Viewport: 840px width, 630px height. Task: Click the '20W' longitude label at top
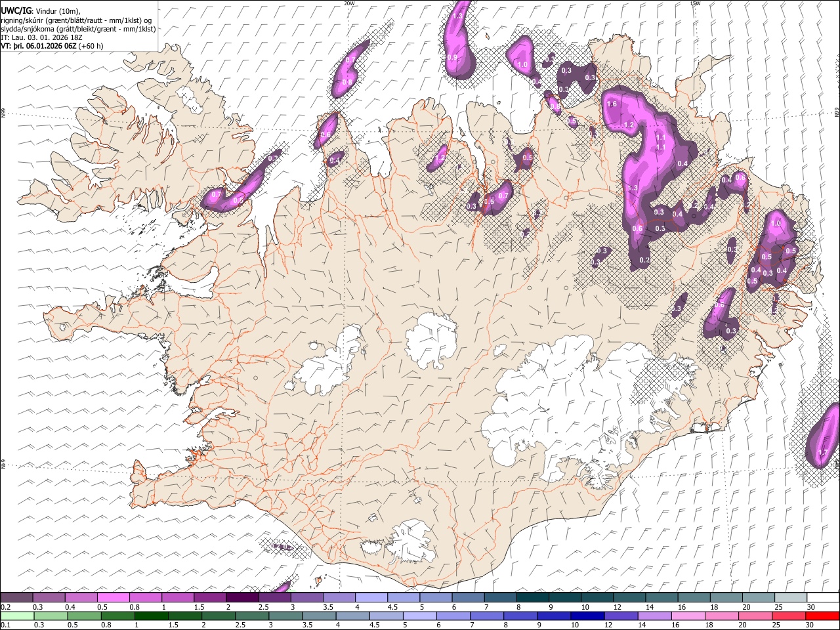pyautogui.click(x=350, y=3)
